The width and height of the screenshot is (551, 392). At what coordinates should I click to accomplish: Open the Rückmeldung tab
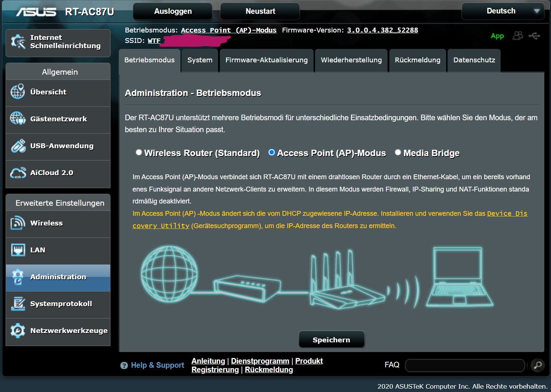[x=417, y=60]
